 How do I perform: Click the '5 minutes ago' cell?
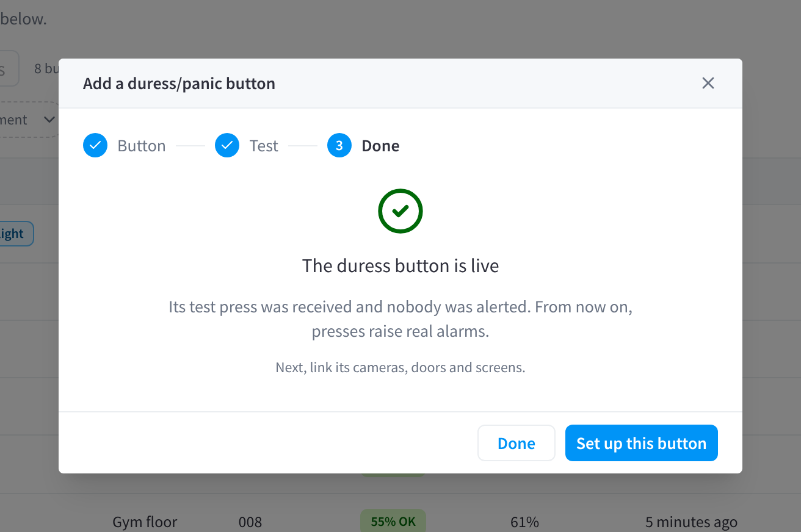coord(691,522)
